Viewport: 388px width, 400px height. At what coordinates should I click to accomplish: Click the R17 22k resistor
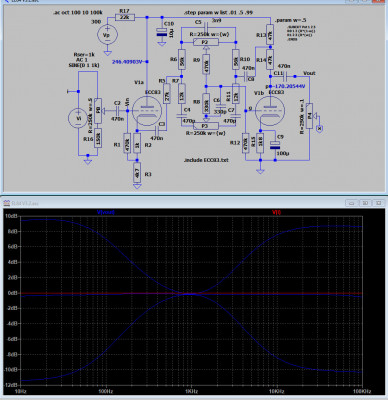[125, 17]
